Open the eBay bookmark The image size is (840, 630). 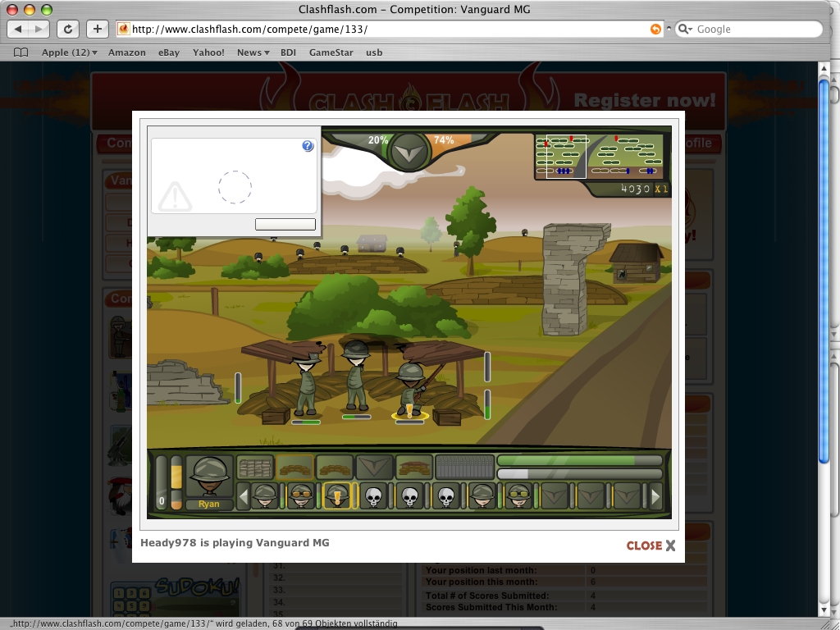tap(169, 52)
